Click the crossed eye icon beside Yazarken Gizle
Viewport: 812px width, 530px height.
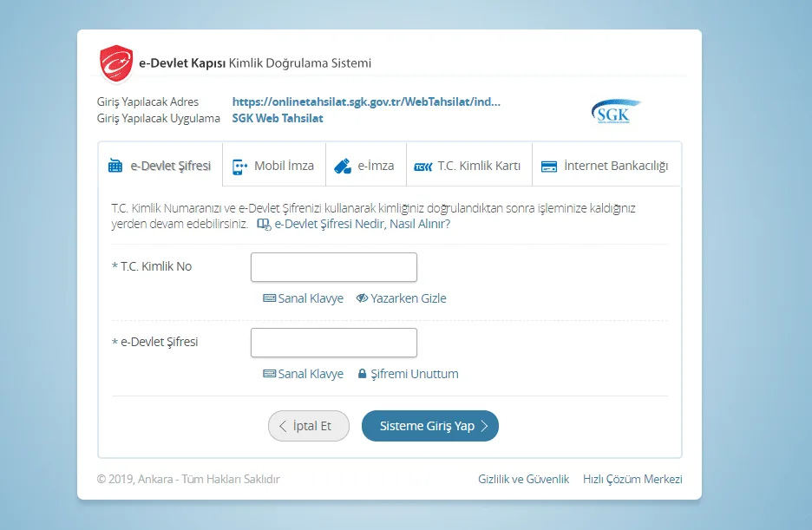[x=362, y=298]
